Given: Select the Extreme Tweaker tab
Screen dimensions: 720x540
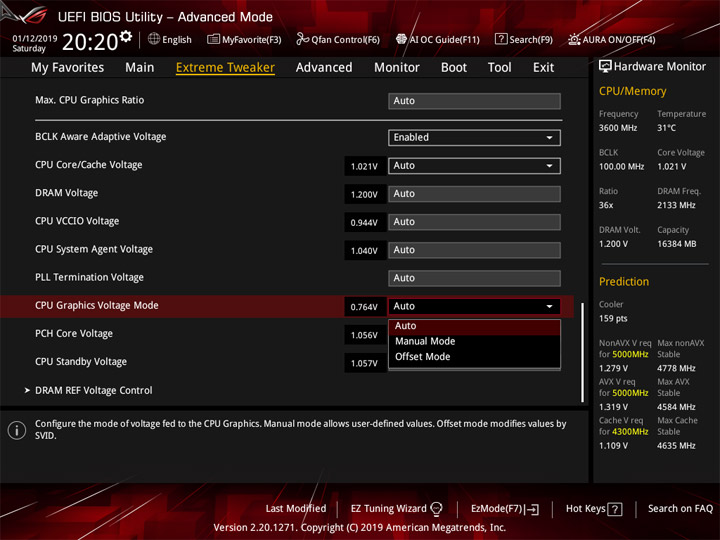Looking at the screenshot, I should click(225, 68).
